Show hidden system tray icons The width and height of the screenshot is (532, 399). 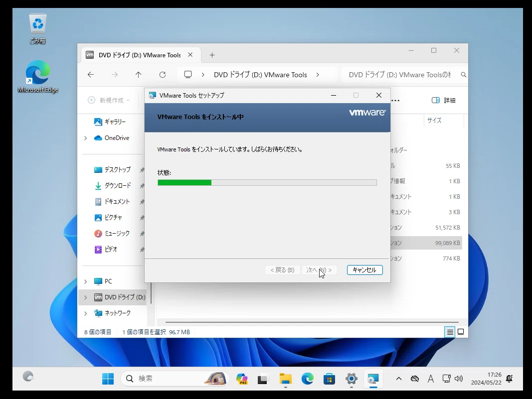[x=399, y=379]
